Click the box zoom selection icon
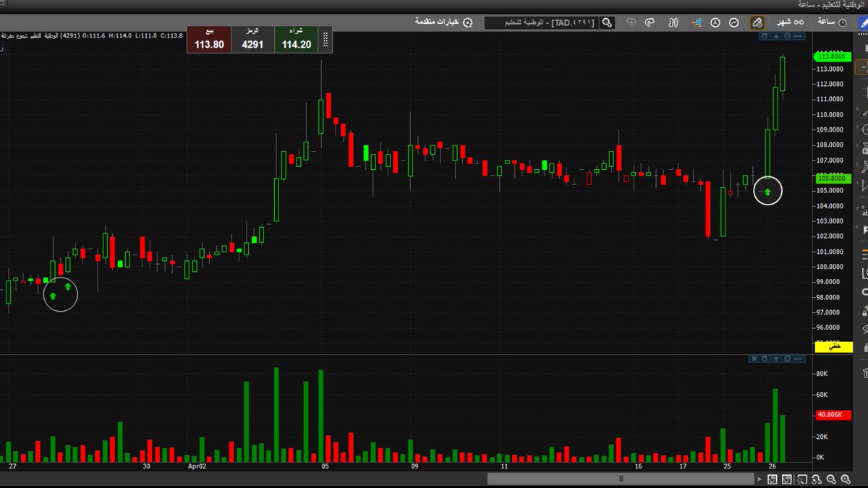868x488 pixels. (802, 479)
